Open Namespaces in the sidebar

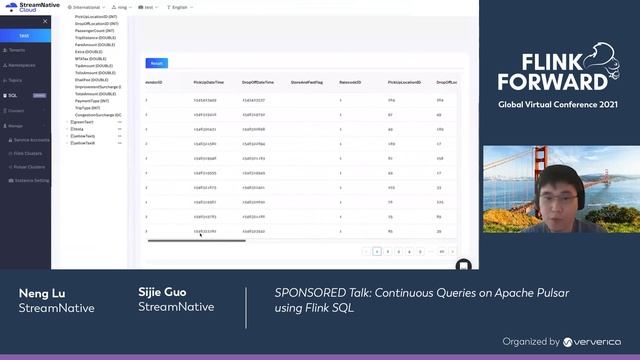(22, 65)
